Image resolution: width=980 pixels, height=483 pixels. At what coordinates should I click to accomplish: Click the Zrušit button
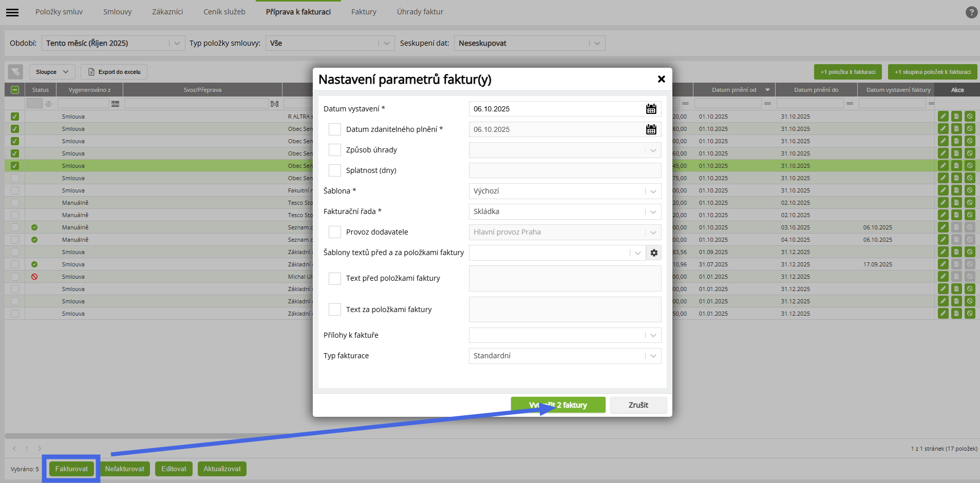pos(638,405)
